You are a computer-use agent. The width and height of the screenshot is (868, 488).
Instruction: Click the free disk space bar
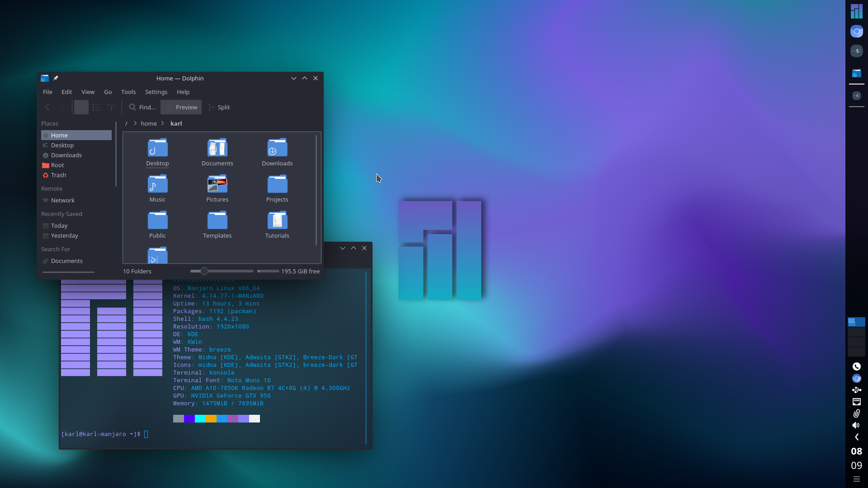click(x=268, y=271)
